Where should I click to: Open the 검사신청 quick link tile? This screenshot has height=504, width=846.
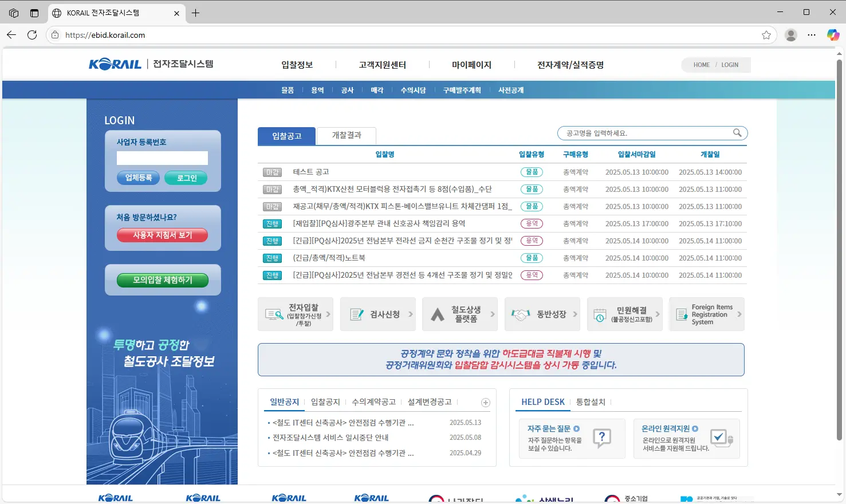pos(378,314)
